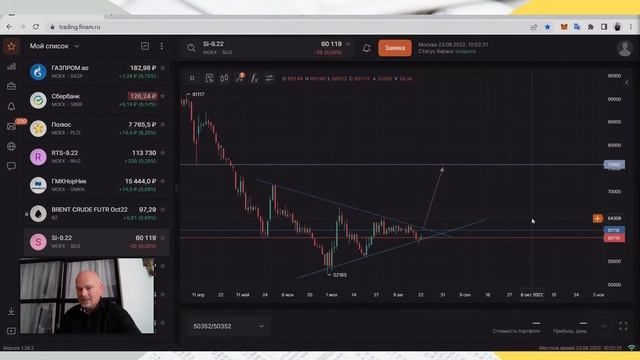The height and width of the screenshot is (360, 640).
Task: Toggle star for Полюс row
Action: pos(163,124)
